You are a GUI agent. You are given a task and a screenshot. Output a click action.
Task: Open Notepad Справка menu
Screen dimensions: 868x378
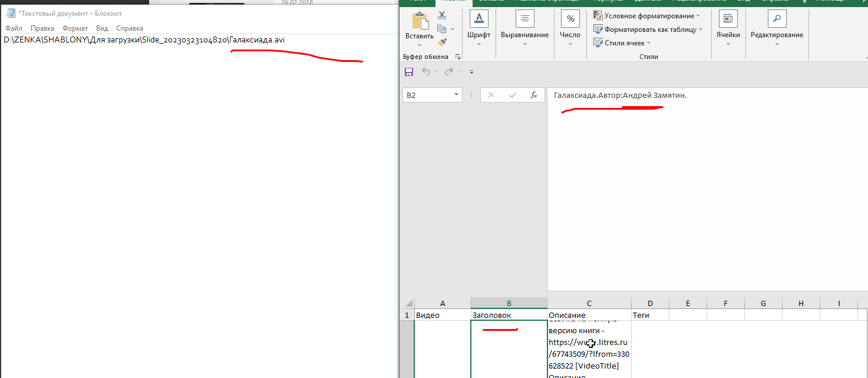[130, 28]
